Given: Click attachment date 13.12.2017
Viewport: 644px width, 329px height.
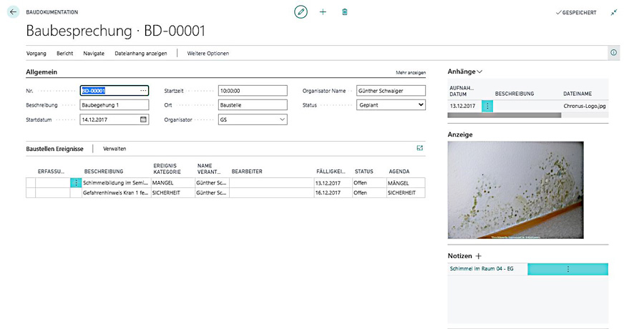Looking at the screenshot, I should click(x=462, y=106).
